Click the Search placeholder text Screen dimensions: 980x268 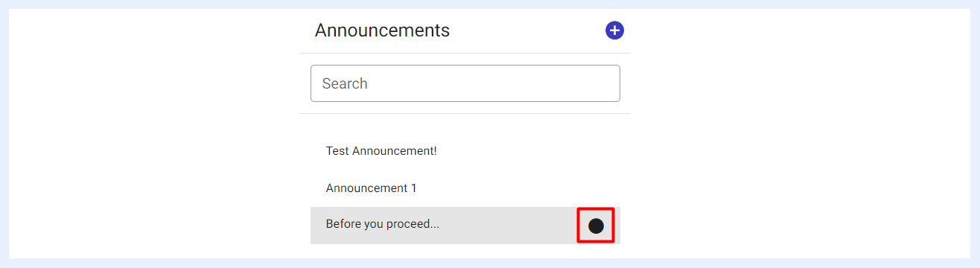point(345,83)
